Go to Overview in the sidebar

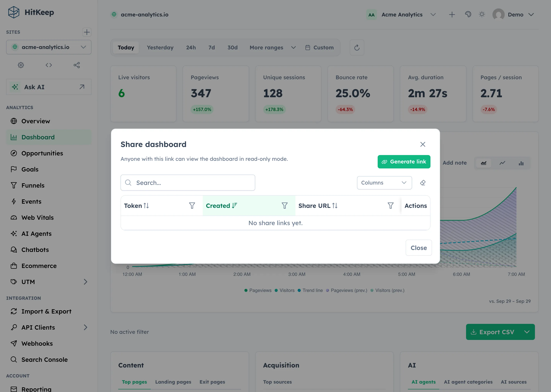point(49,121)
